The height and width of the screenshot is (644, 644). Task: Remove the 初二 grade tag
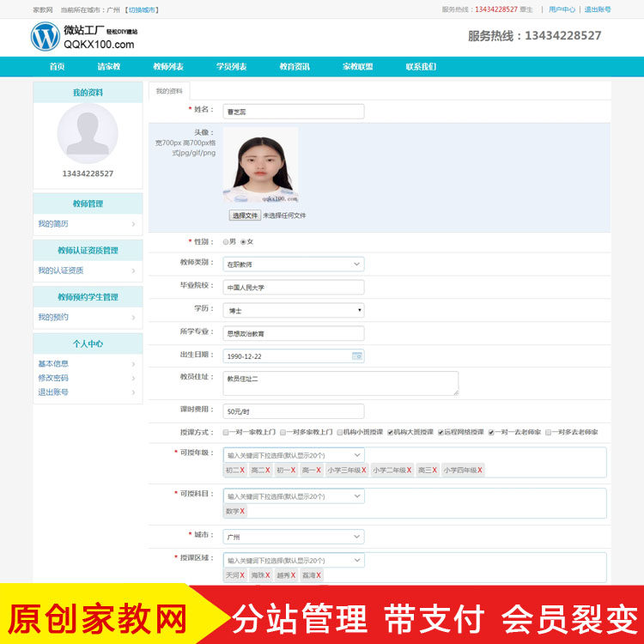point(242,471)
